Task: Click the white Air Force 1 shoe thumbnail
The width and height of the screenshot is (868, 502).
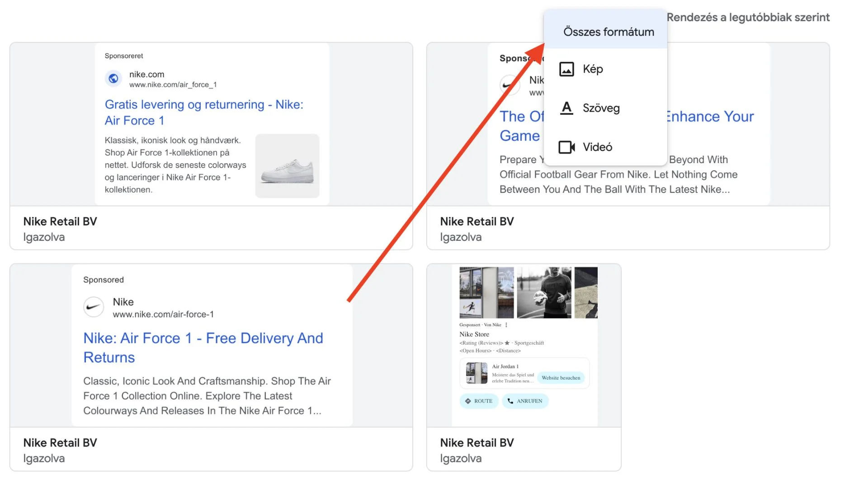Action: (287, 166)
